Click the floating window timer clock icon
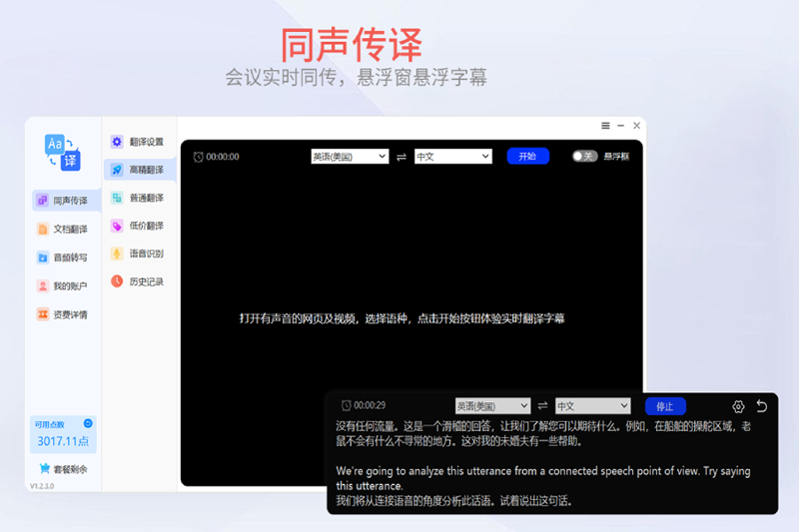The height and width of the screenshot is (532, 799). pyautogui.click(x=346, y=406)
